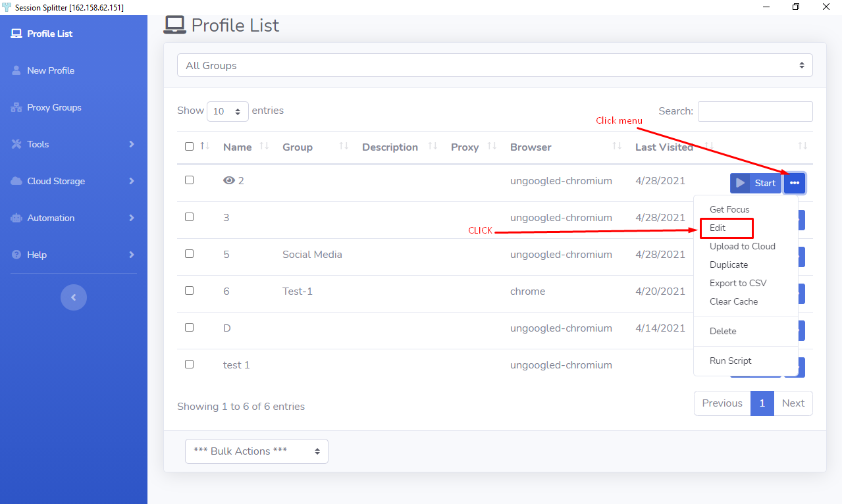Click the Cloud Storage cloud icon
Viewport: 842px width, 504px height.
[x=16, y=181]
